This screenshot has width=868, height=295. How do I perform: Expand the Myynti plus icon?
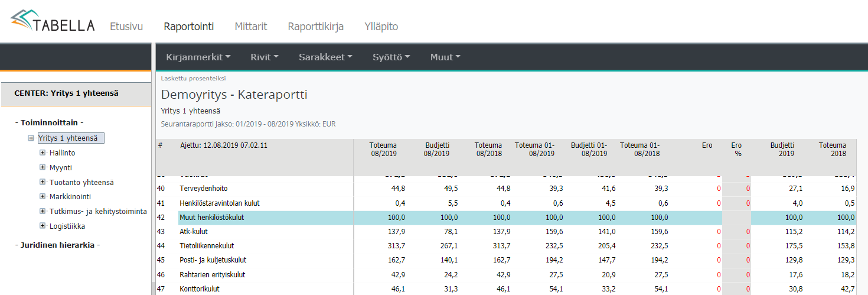click(43, 167)
